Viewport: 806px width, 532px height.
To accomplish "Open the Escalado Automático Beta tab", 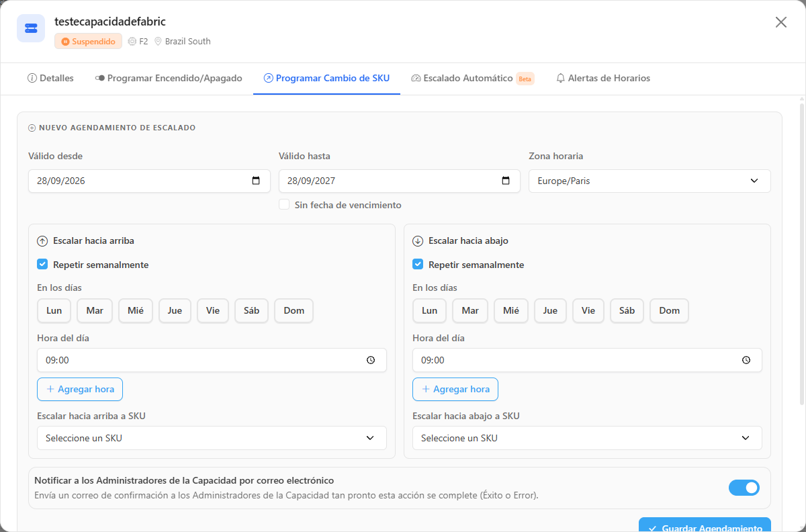I will click(x=472, y=78).
